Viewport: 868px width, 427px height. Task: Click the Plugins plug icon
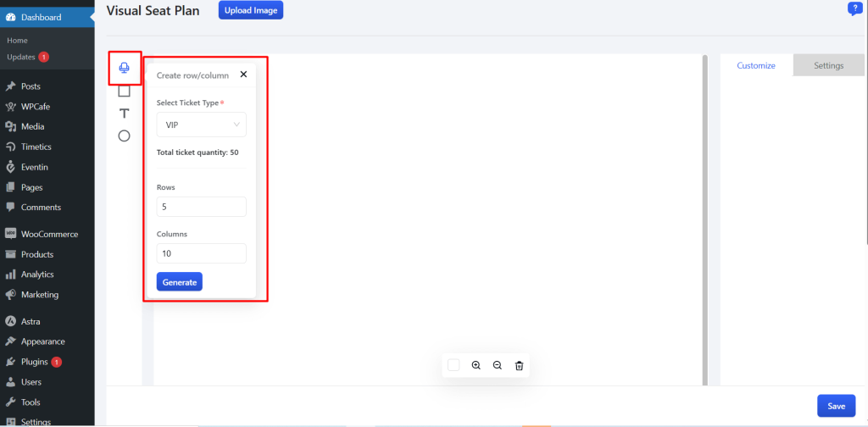tap(10, 363)
